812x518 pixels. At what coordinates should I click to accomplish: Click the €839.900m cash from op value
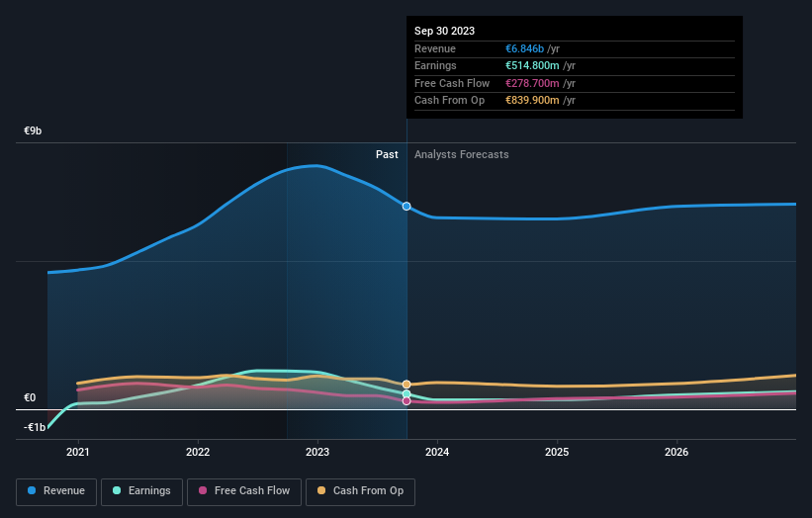point(532,101)
